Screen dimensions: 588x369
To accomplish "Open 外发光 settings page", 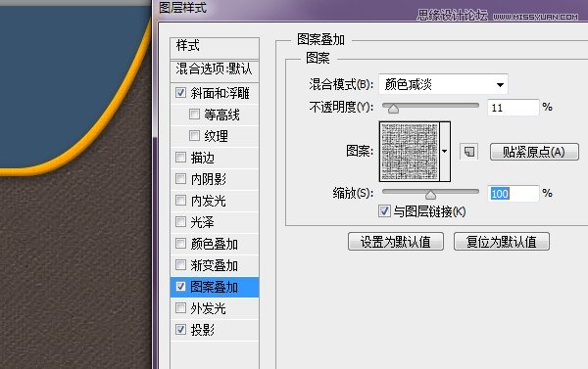I will point(209,308).
